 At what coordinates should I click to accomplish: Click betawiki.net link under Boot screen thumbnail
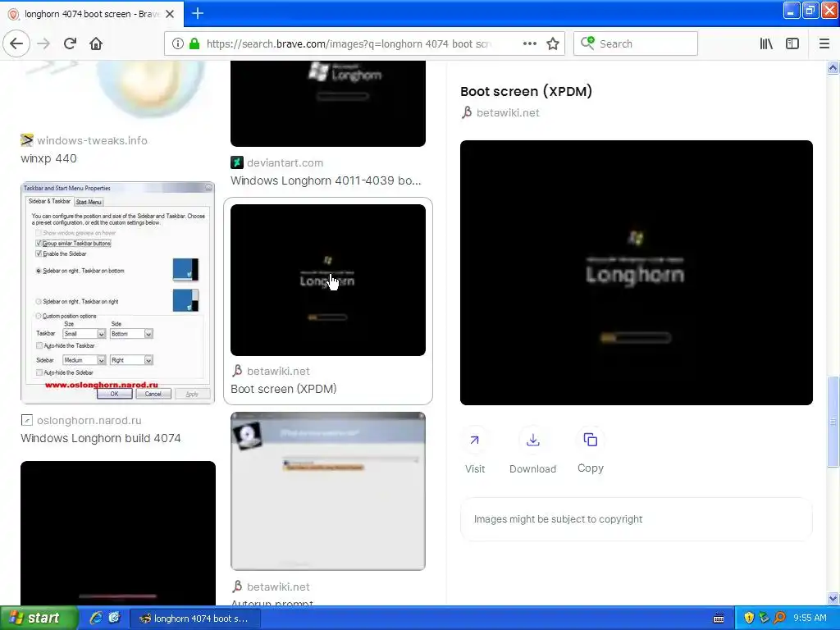278,371
